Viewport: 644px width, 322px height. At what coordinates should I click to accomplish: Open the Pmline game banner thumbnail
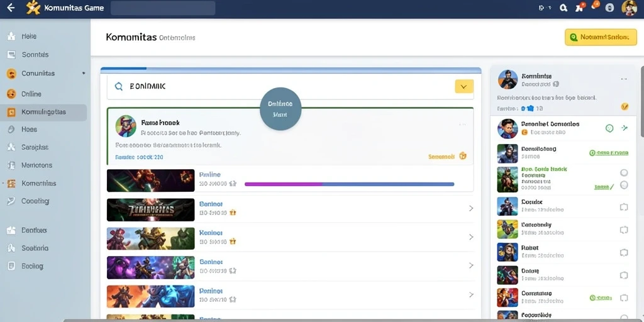click(x=151, y=180)
